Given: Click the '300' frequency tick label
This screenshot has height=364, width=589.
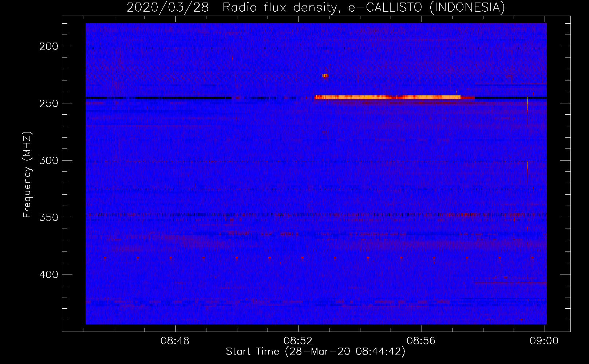Looking at the screenshot, I should tap(49, 161).
